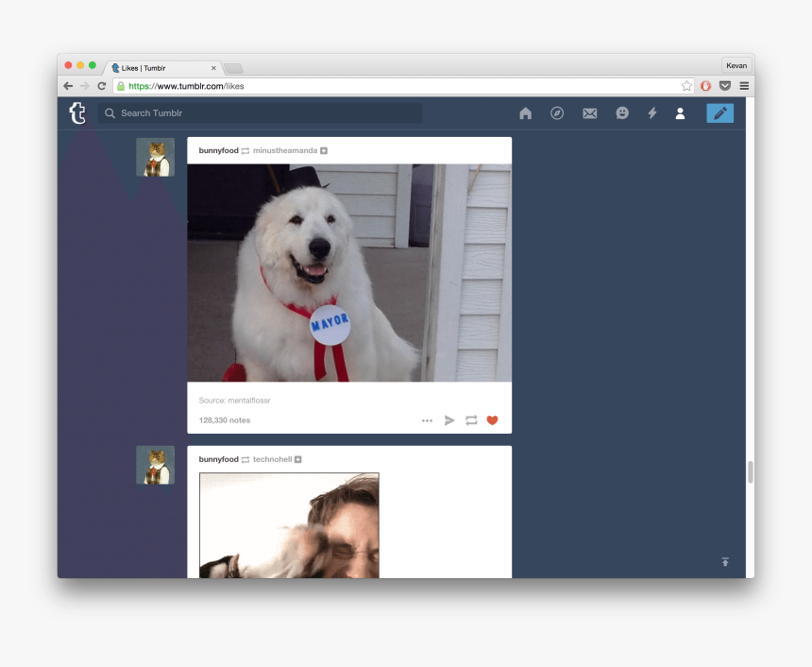Open the Activity lightning bolt icon
The image size is (812, 667).
[x=651, y=113]
